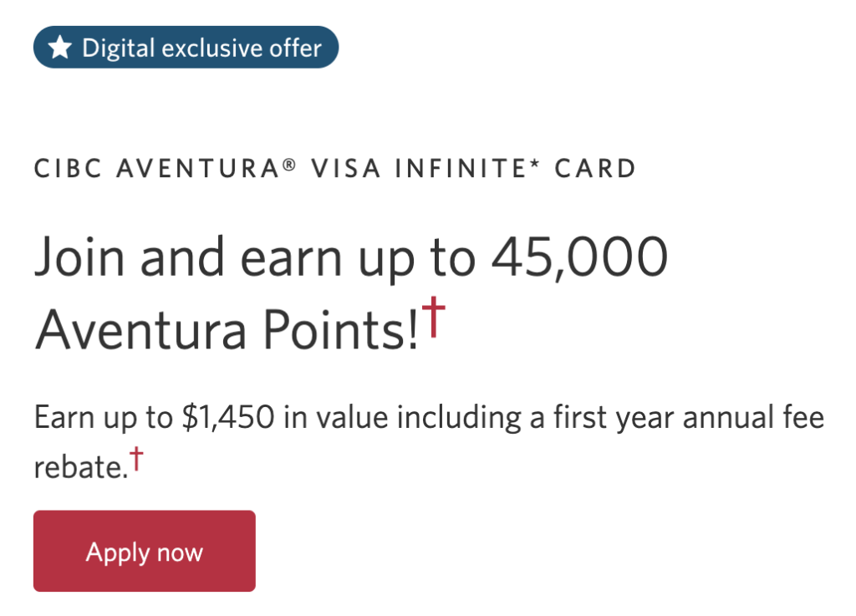Viewport: 856px width, 616px height.
Task: Click the red Apply now button
Action: (x=145, y=551)
